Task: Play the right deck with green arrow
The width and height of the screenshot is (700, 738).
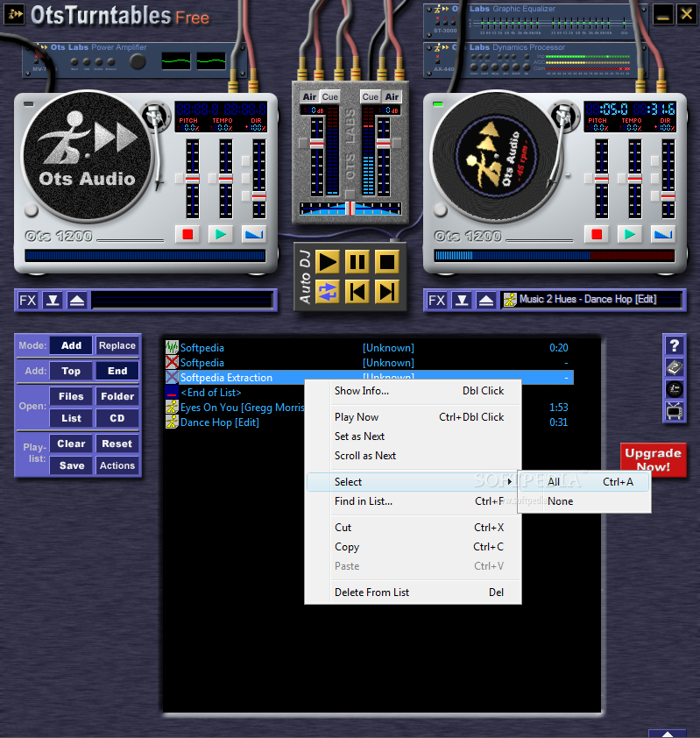Action: coord(630,234)
